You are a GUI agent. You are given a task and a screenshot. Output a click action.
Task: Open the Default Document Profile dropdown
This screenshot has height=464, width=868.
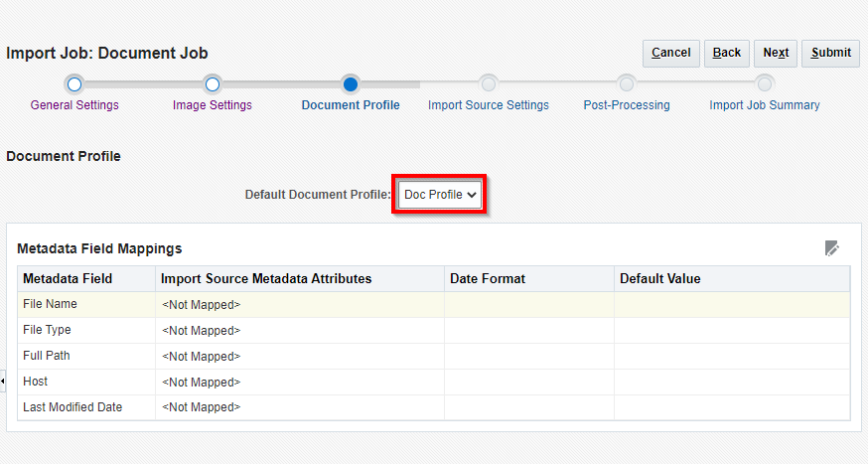pyautogui.click(x=440, y=195)
